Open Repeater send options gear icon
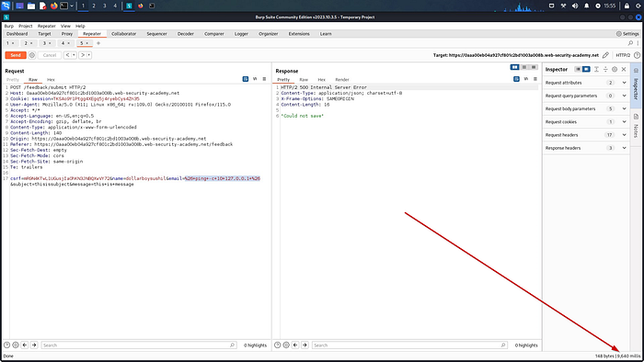644x362 pixels. (x=31, y=55)
